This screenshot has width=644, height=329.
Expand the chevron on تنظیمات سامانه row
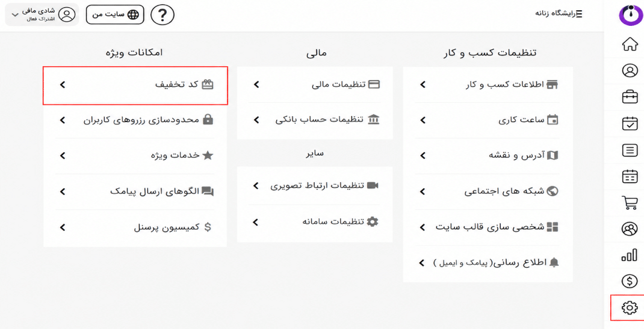(255, 223)
